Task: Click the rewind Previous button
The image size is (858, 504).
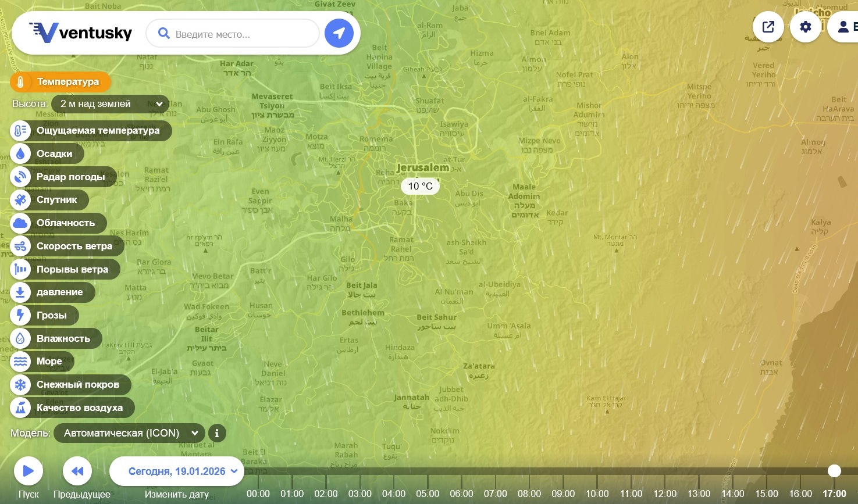Action: 77,471
